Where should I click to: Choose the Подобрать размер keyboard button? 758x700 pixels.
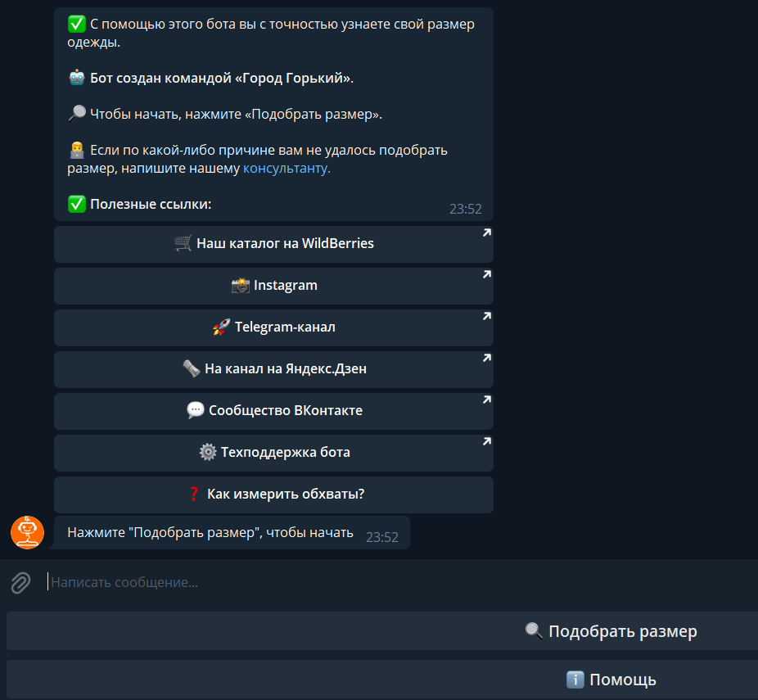point(382,631)
